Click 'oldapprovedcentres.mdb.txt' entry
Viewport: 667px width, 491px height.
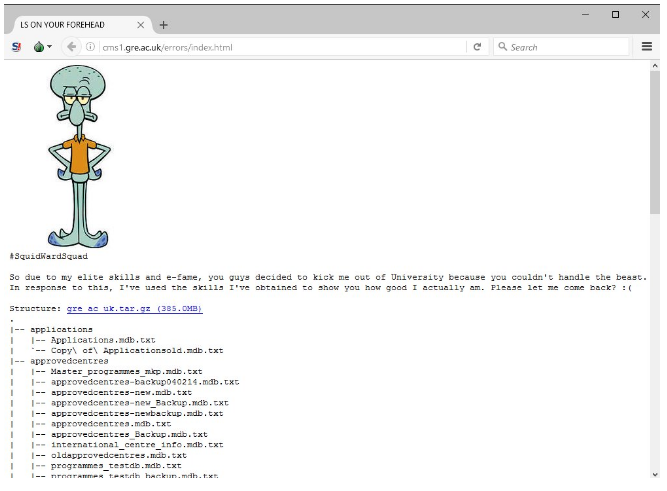click(119, 455)
